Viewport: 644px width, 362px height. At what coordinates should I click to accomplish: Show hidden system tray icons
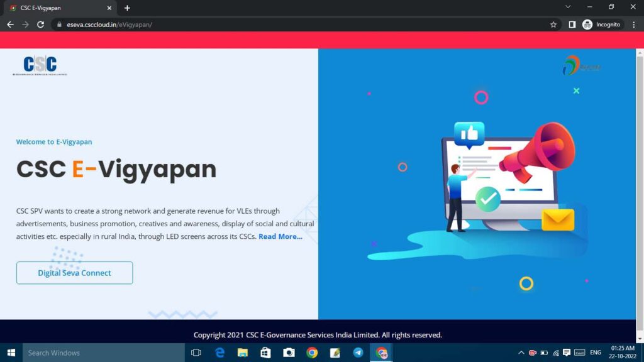[521, 353]
